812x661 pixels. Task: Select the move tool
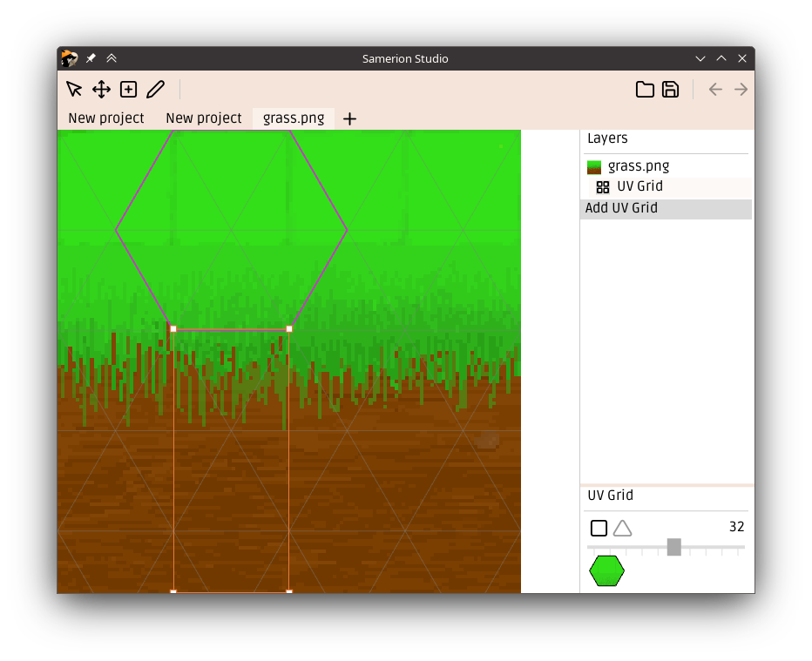[x=101, y=89]
